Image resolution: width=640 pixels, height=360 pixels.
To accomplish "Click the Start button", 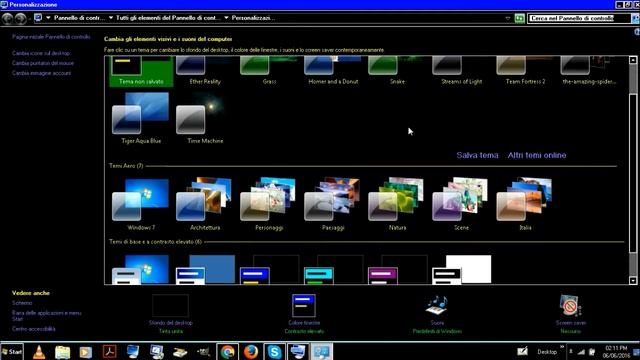I will pos(12,352).
